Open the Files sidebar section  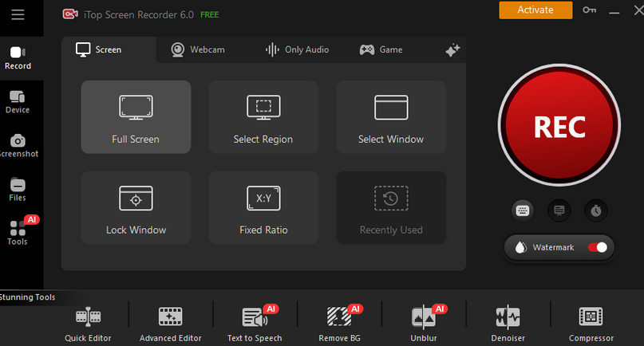click(18, 190)
